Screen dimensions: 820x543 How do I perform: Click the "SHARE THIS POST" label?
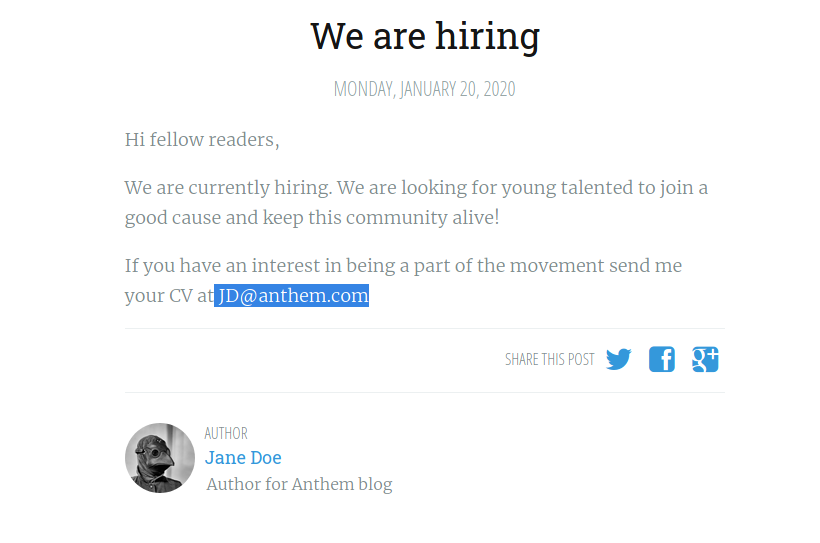[549, 360]
